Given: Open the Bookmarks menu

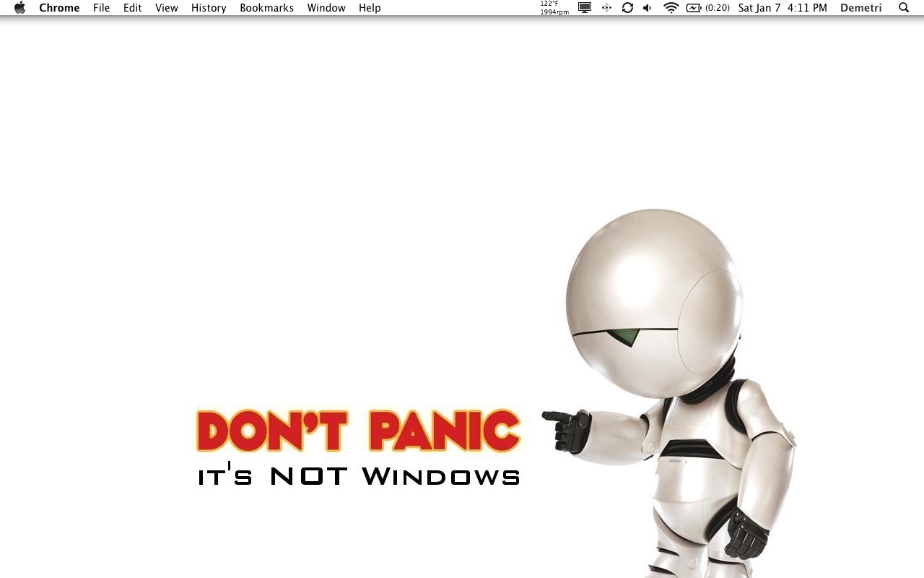Looking at the screenshot, I should (266, 8).
